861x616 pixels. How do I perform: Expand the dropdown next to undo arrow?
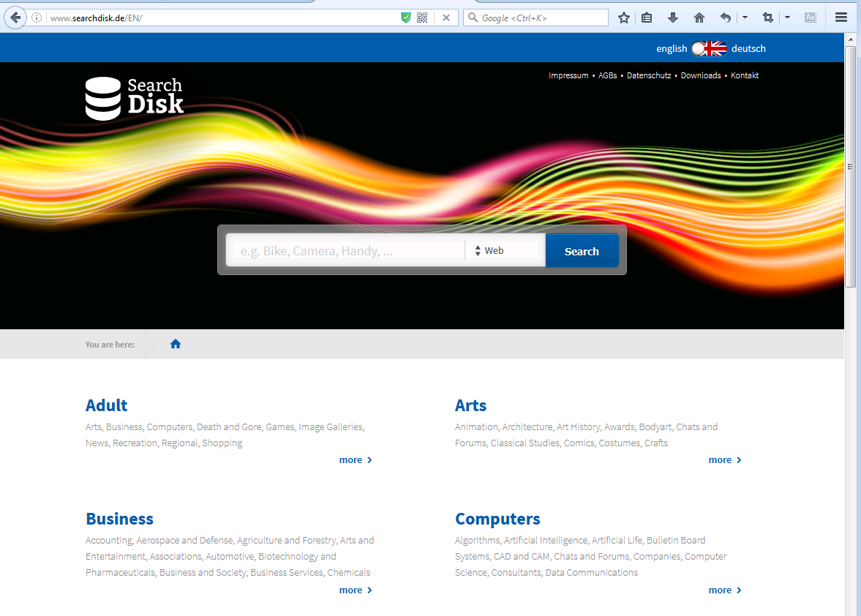pyautogui.click(x=745, y=18)
